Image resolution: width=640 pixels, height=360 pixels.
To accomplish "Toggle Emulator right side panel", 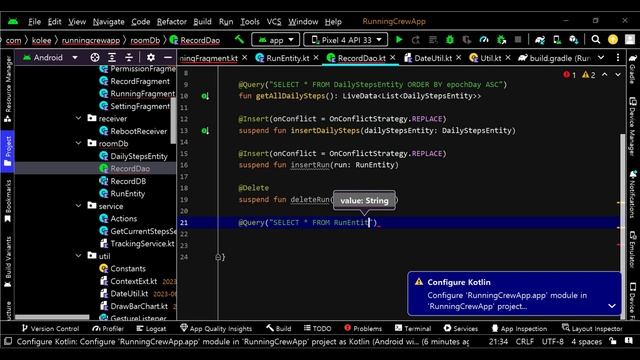I will click(x=633, y=249).
